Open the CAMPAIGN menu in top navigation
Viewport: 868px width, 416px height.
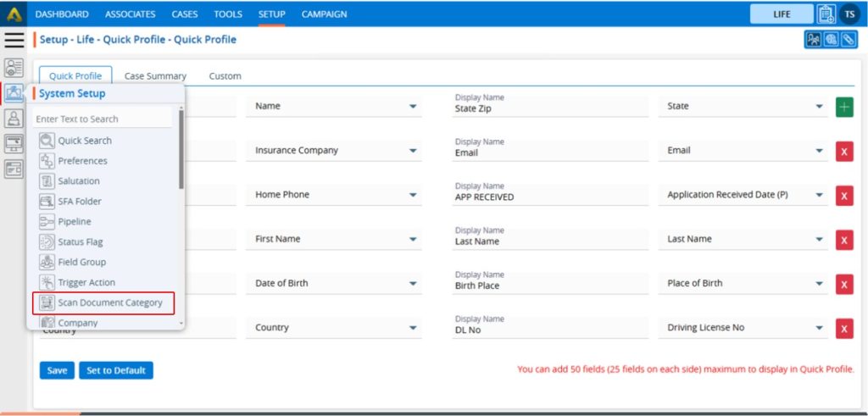(324, 14)
